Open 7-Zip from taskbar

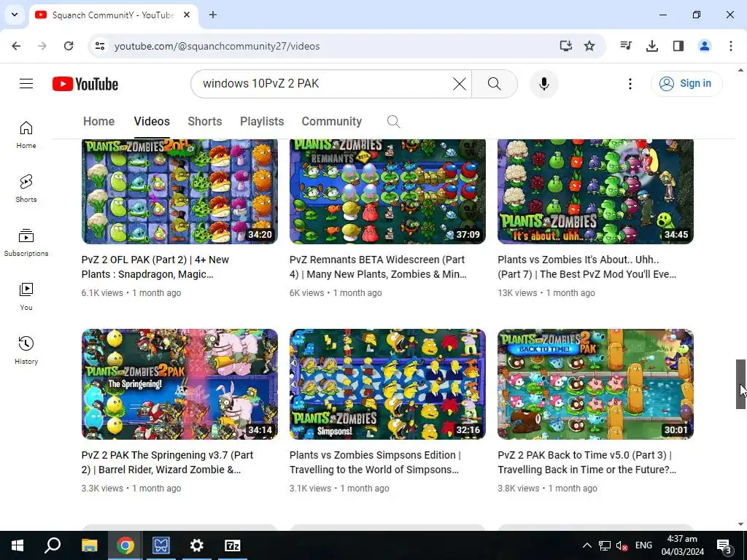pos(233,545)
